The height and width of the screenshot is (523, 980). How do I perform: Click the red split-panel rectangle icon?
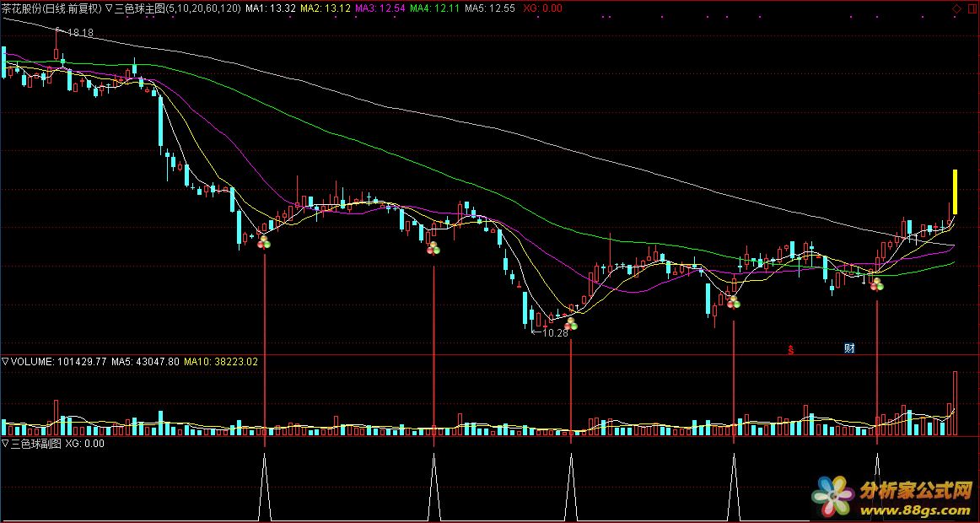click(972, 8)
